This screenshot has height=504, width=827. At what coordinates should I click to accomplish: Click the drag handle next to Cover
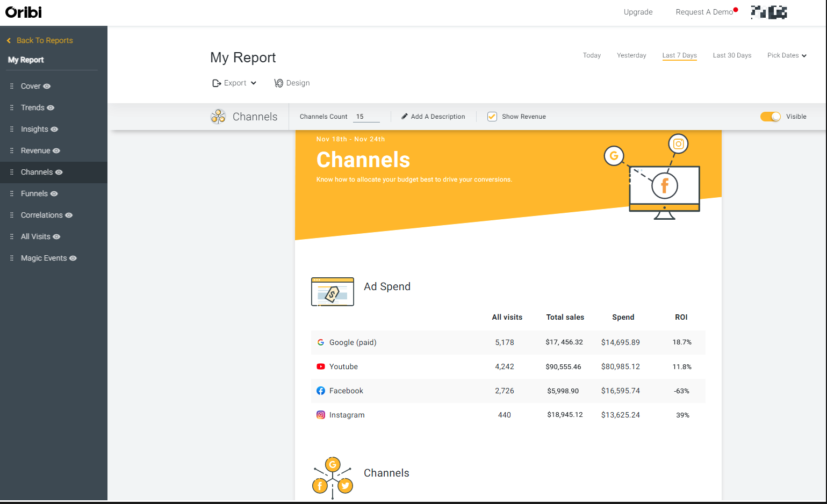(12, 86)
